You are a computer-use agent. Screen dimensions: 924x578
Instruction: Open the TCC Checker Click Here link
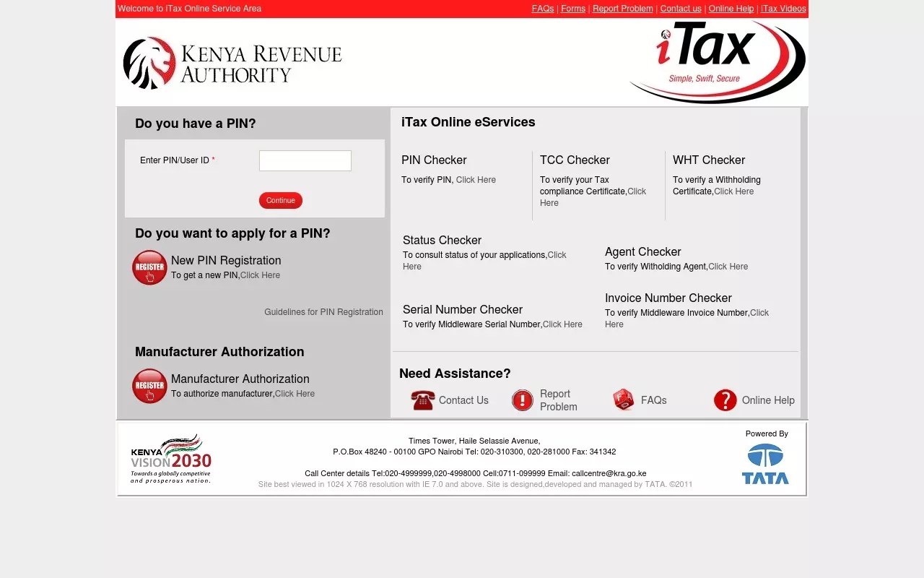coord(637,191)
